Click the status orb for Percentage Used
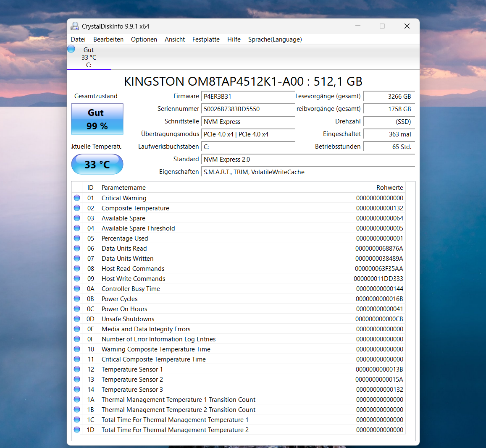The image size is (486, 448). 77,238
